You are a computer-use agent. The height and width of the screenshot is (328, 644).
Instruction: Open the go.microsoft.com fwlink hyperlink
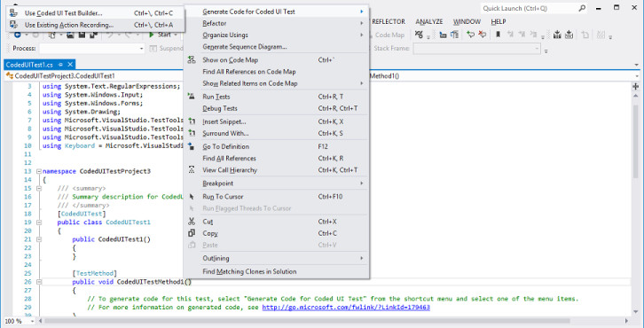click(346, 307)
